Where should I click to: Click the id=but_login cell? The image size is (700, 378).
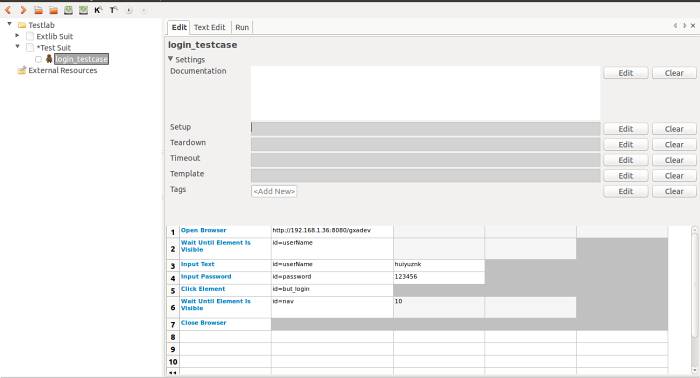[x=332, y=290]
